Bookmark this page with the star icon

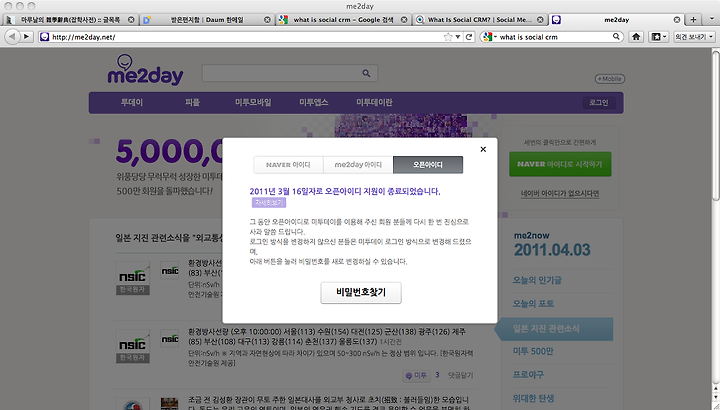coord(448,37)
